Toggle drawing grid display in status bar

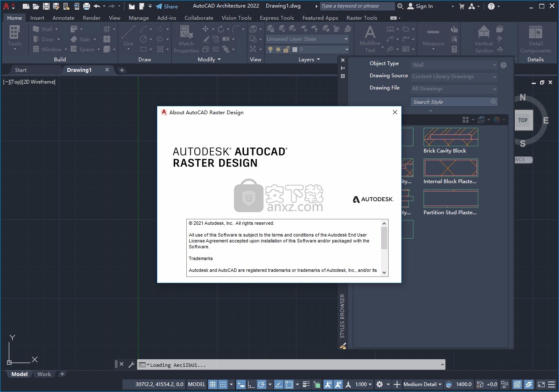(x=213, y=384)
